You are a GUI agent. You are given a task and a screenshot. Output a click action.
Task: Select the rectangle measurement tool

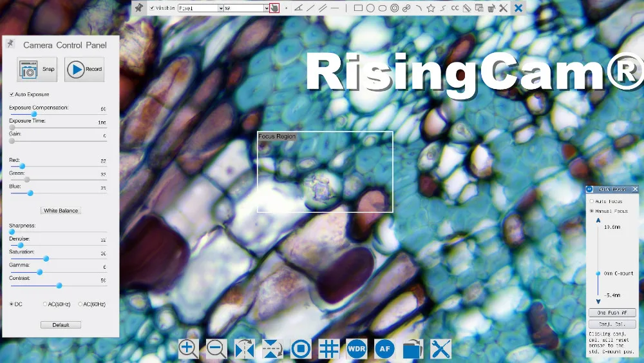358,8
